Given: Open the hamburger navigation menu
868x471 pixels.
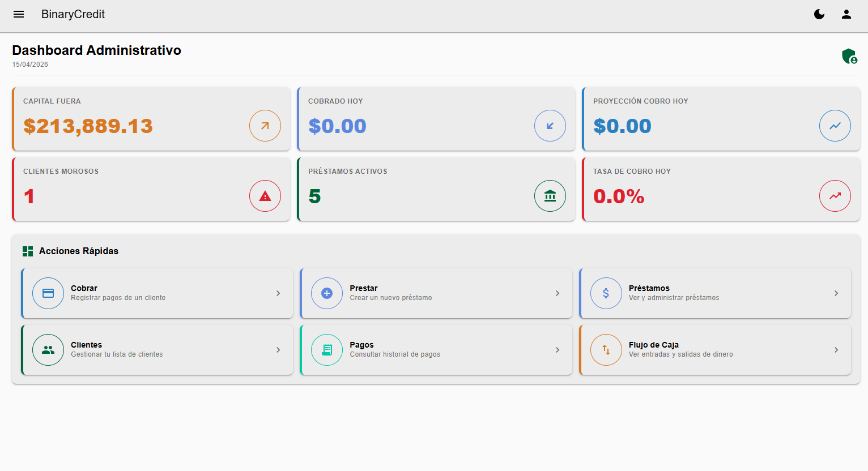Looking at the screenshot, I should coord(19,14).
